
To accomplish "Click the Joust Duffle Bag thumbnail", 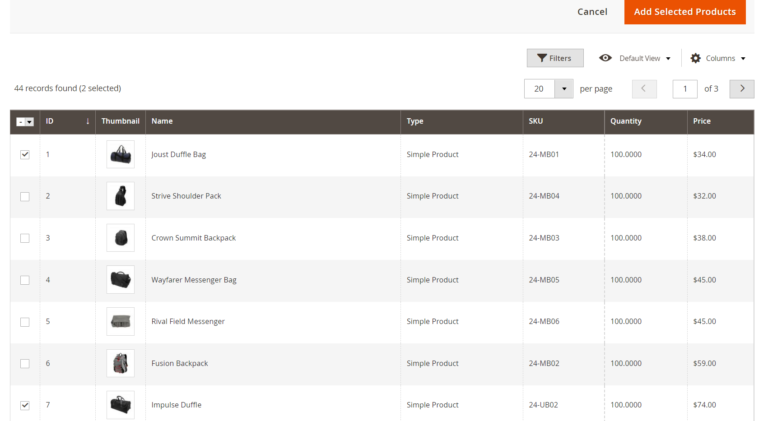I will (120, 155).
